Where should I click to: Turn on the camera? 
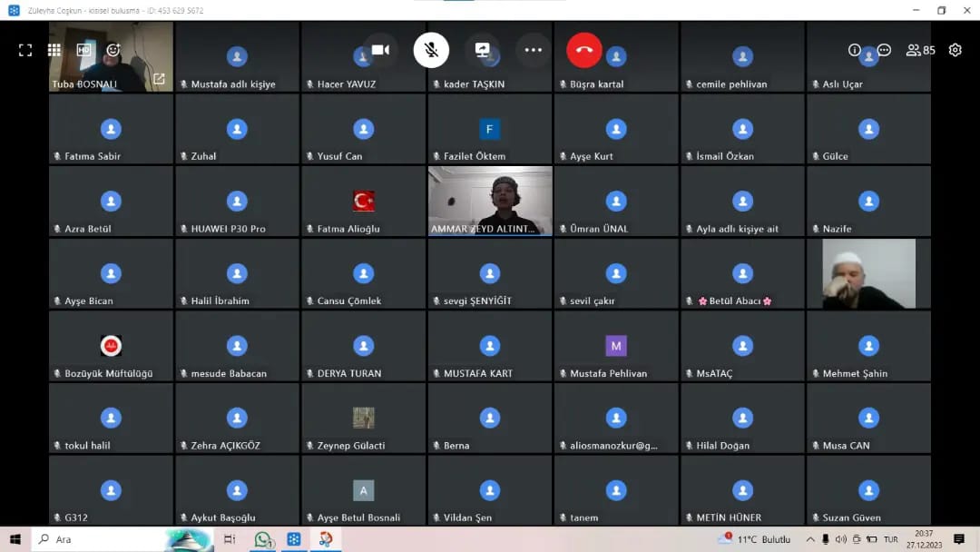(x=380, y=50)
